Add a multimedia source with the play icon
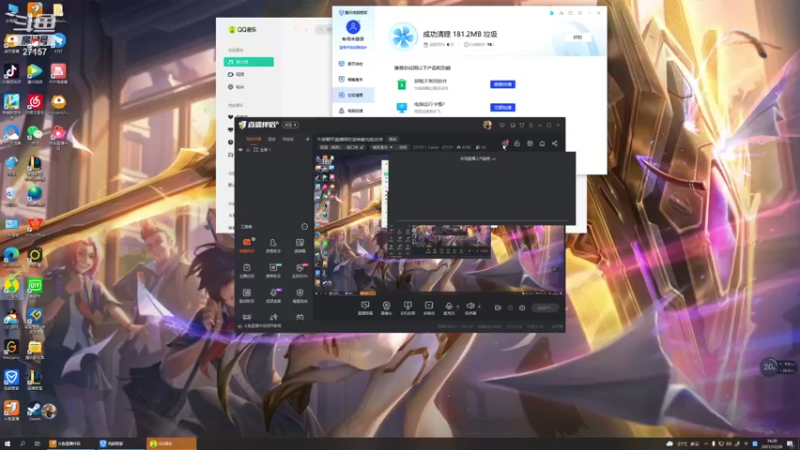The height and width of the screenshot is (450, 800). click(429, 308)
